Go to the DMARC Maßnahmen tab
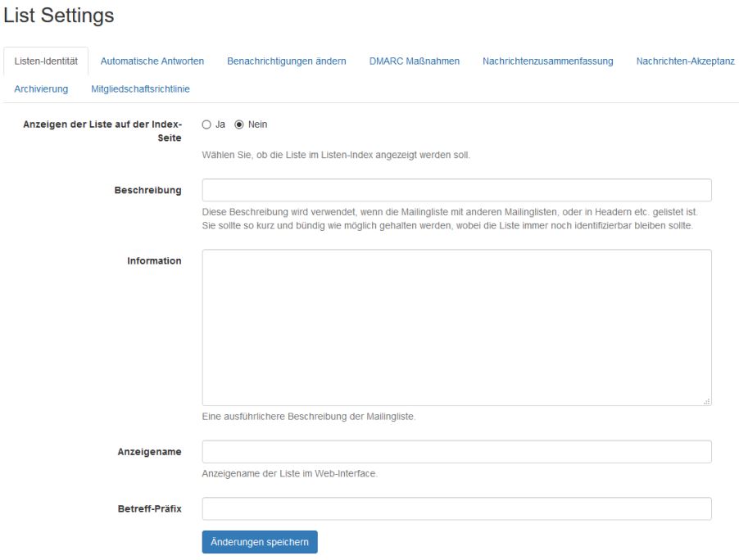The image size is (739, 560). tap(415, 61)
